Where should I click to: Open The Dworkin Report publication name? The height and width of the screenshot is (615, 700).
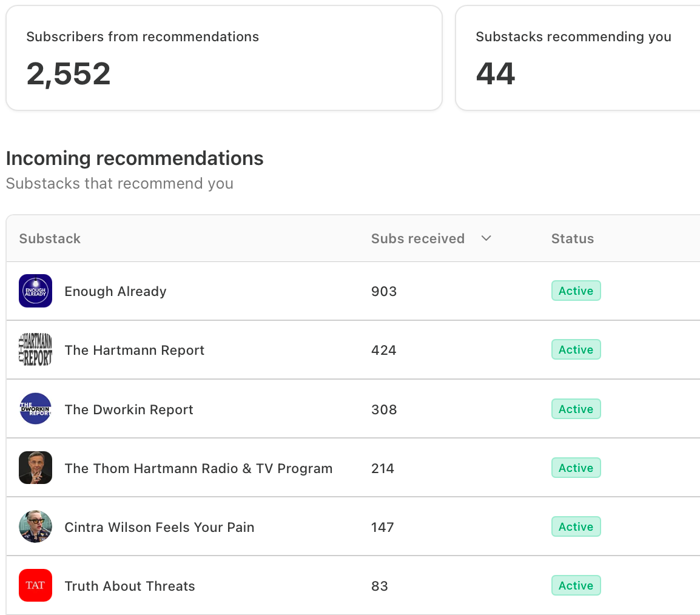click(x=129, y=409)
